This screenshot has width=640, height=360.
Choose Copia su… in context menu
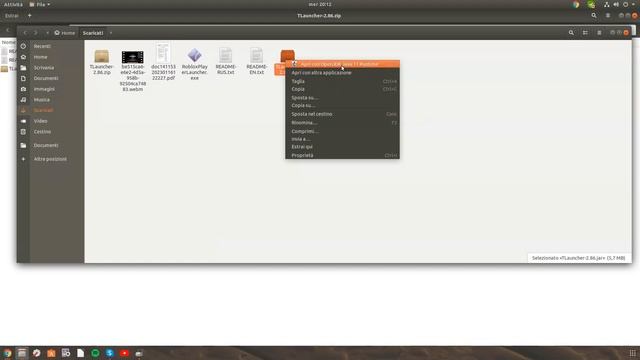(342, 105)
